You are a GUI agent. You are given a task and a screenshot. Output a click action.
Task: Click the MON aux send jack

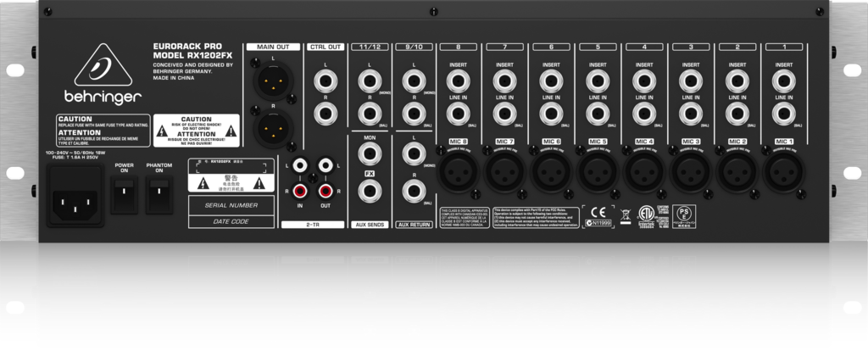370,153
